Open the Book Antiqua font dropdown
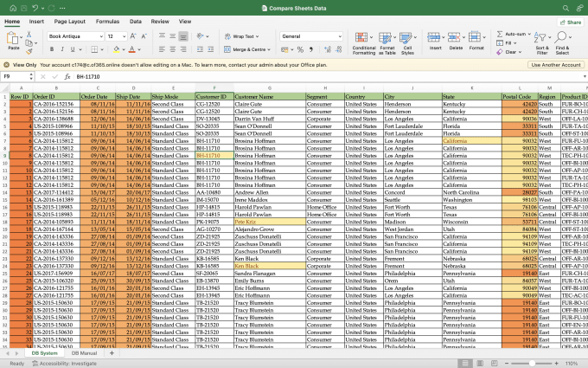The width and height of the screenshot is (588, 368). click(101, 36)
